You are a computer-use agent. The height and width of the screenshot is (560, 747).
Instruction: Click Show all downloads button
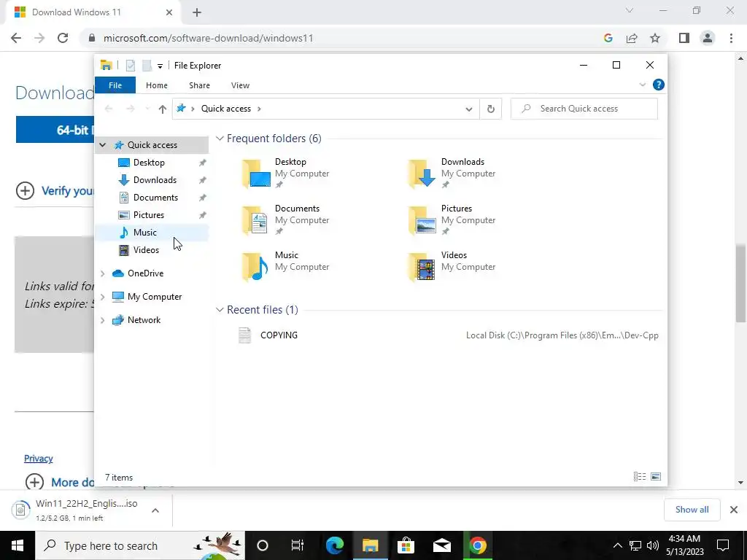[x=692, y=510]
